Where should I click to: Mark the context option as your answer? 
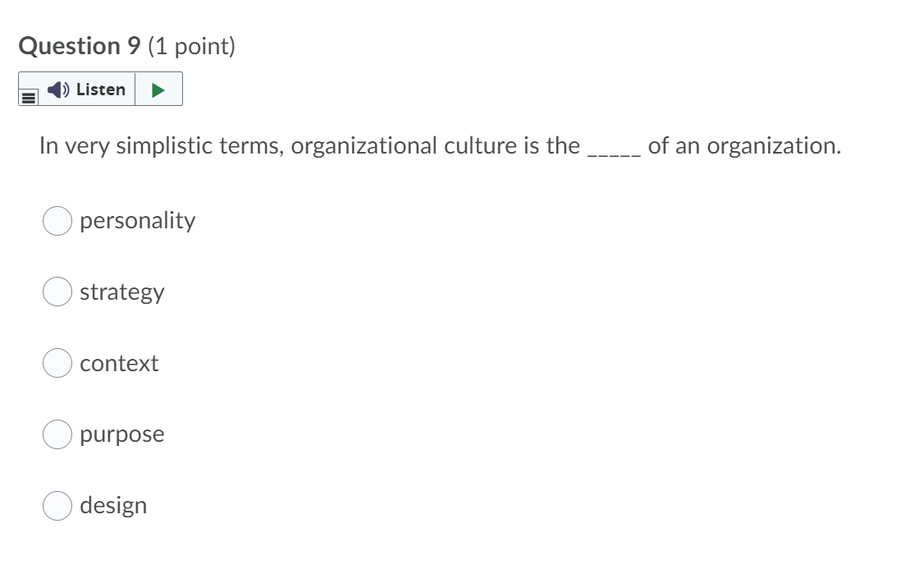(x=56, y=362)
